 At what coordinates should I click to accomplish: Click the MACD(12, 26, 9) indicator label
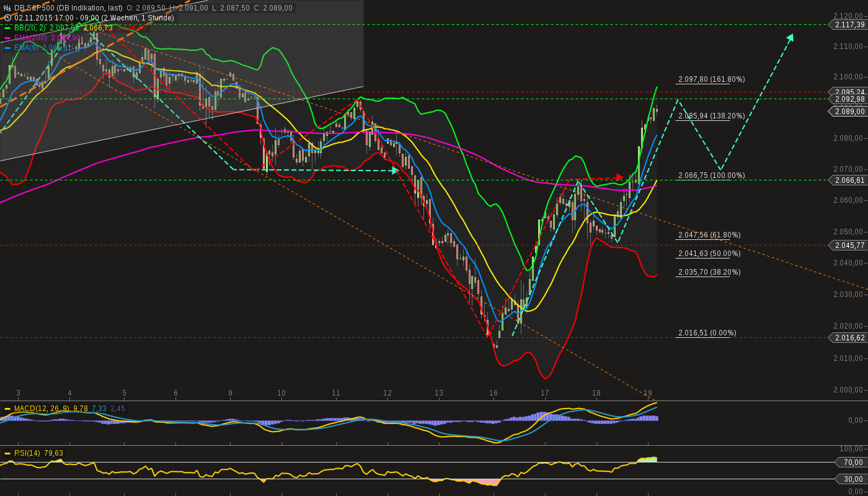42,409
